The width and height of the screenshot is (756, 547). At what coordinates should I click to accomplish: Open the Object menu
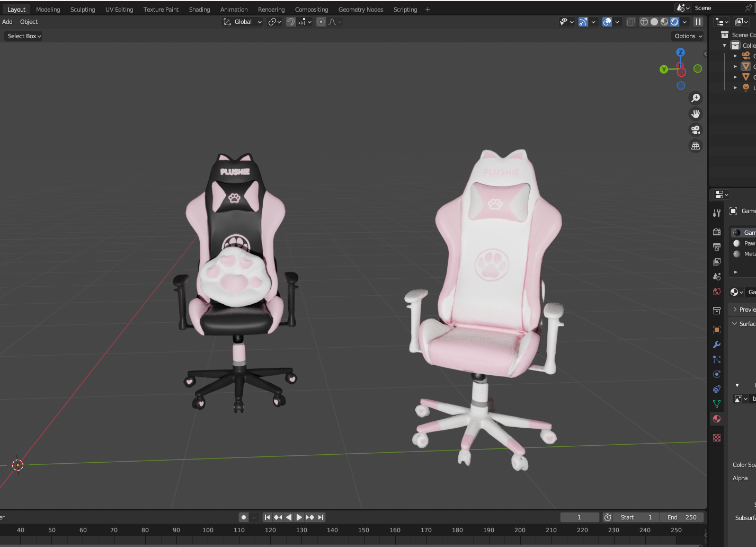click(29, 22)
